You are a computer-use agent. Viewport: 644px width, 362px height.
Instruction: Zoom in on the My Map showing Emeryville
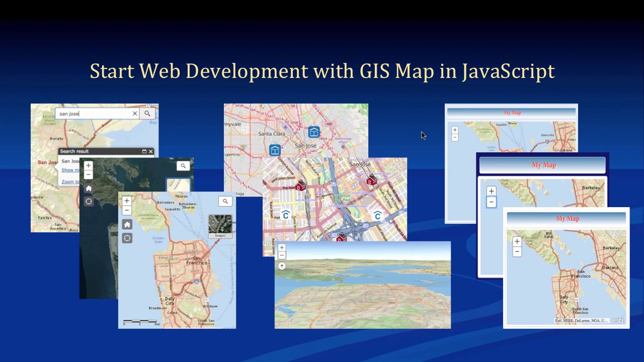(x=455, y=130)
